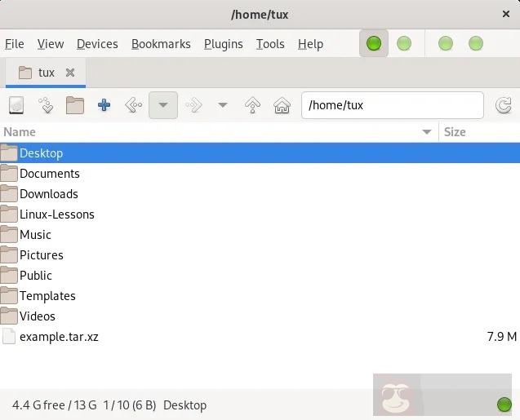Toggle the second panel's green indicator button
The image size is (520, 420).
point(404,43)
